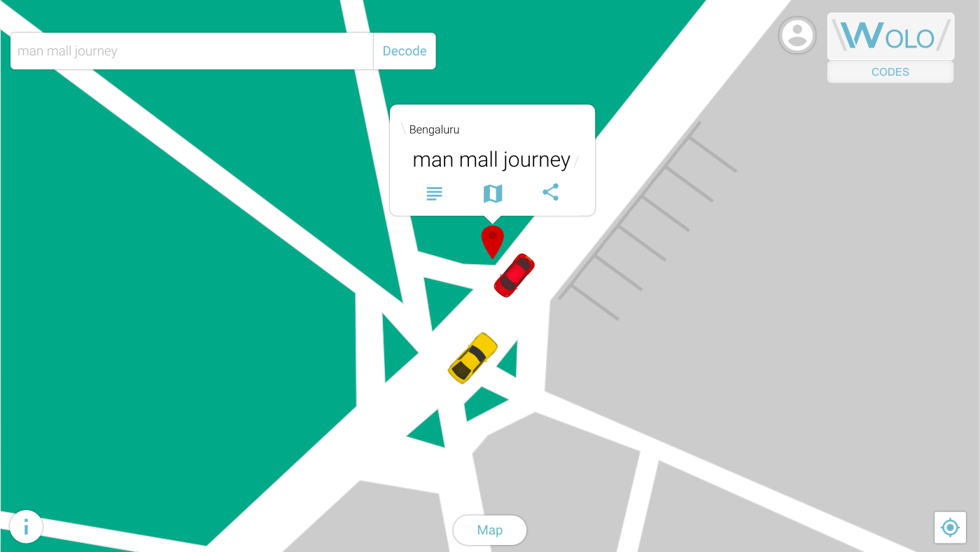The image size is (980, 552).
Task: Open the user profile icon
Action: (x=797, y=35)
